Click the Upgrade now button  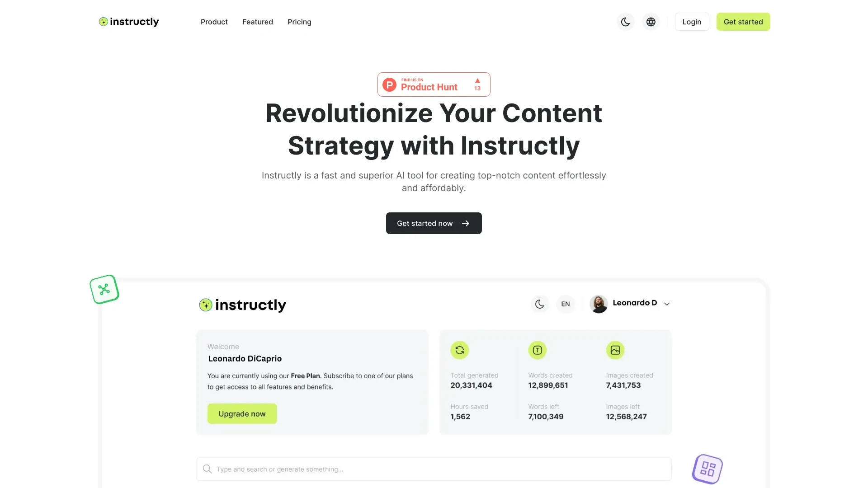(x=242, y=413)
